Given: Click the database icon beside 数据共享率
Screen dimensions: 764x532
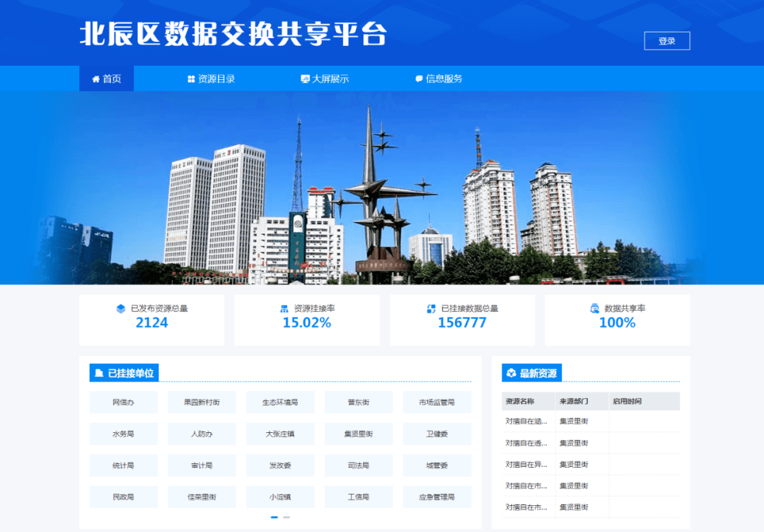Looking at the screenshot, I should pyautogui.click(x=594, y=308).
